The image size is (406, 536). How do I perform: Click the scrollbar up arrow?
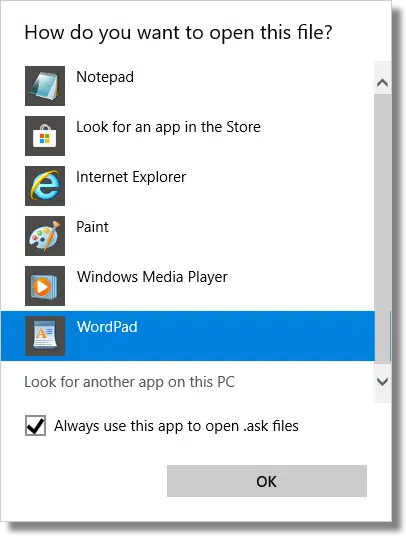(382, 82)
